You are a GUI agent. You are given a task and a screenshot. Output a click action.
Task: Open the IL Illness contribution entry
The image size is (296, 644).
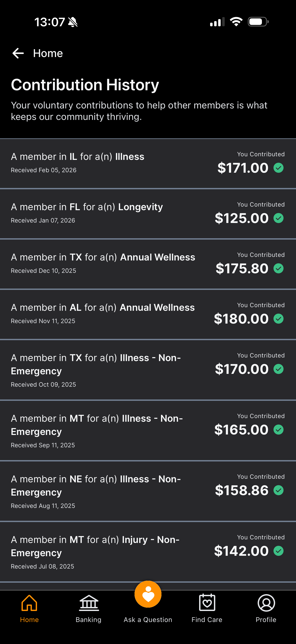[x=148, y=163]
